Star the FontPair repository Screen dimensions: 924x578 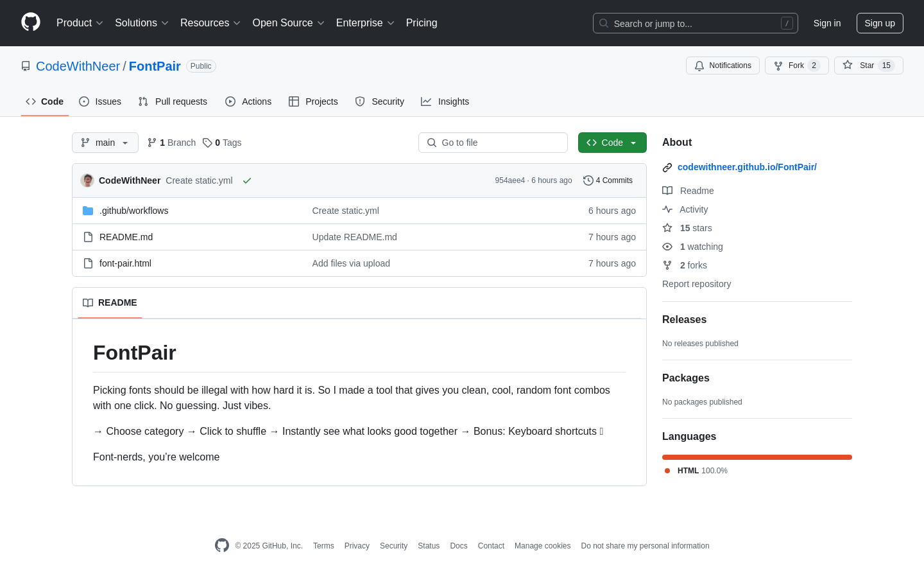[x=868, y=66]
